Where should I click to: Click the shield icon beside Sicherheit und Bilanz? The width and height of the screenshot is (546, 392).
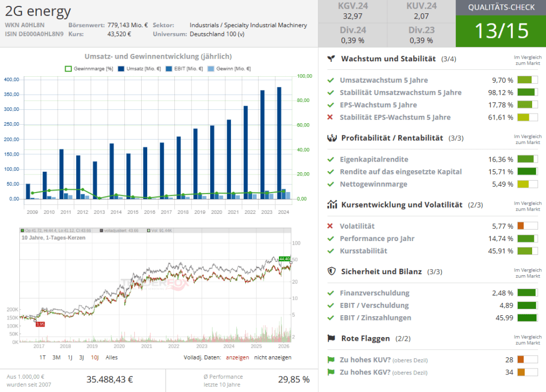(x=331, y=271)
